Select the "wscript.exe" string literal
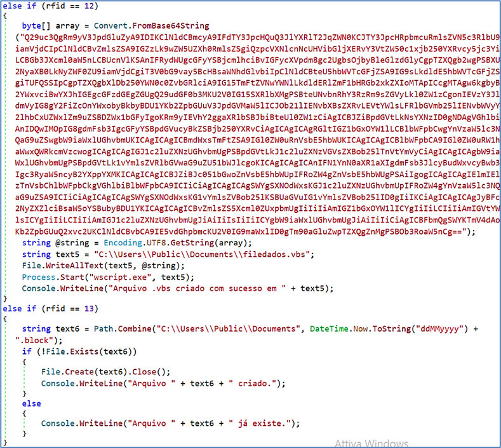This screenshot has height=448, width=501. 120,277
